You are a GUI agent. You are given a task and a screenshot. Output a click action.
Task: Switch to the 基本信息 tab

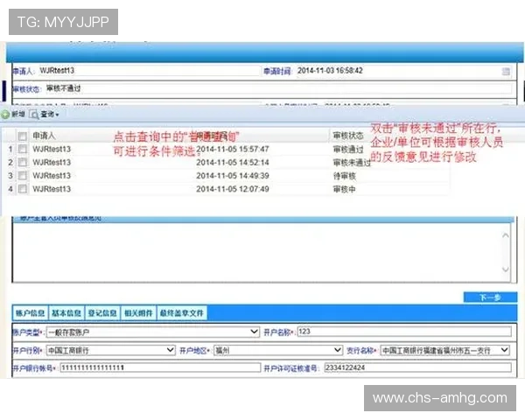tap(66, 313)
